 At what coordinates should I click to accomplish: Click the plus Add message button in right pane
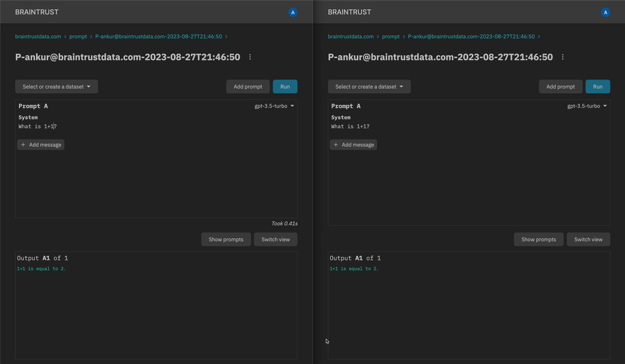coord(354,145)
